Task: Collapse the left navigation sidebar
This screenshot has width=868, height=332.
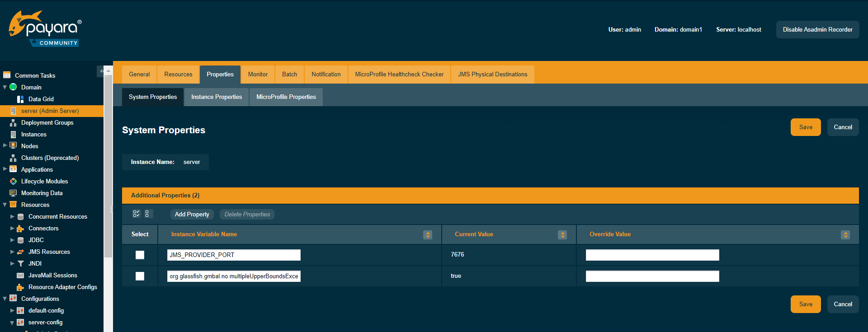Action: click(100, 71)
